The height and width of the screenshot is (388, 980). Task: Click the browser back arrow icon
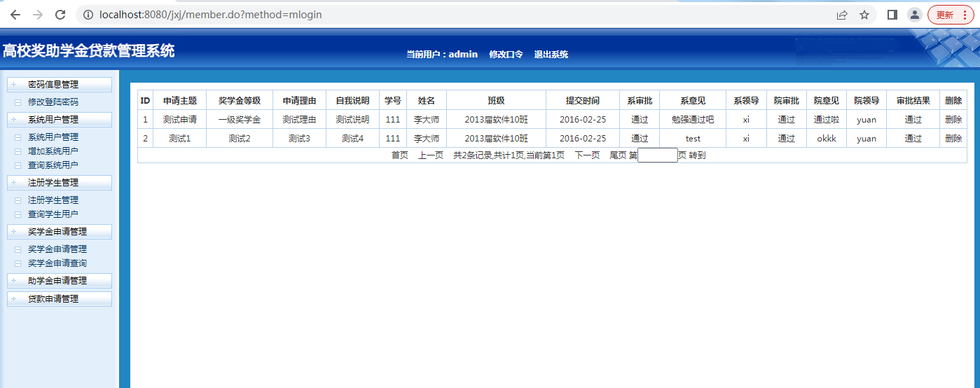pyautogui.click(x=15, y=15)
